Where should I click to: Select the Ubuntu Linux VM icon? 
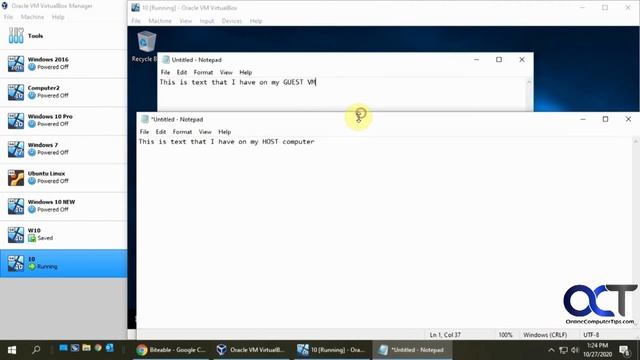(16, 178)
